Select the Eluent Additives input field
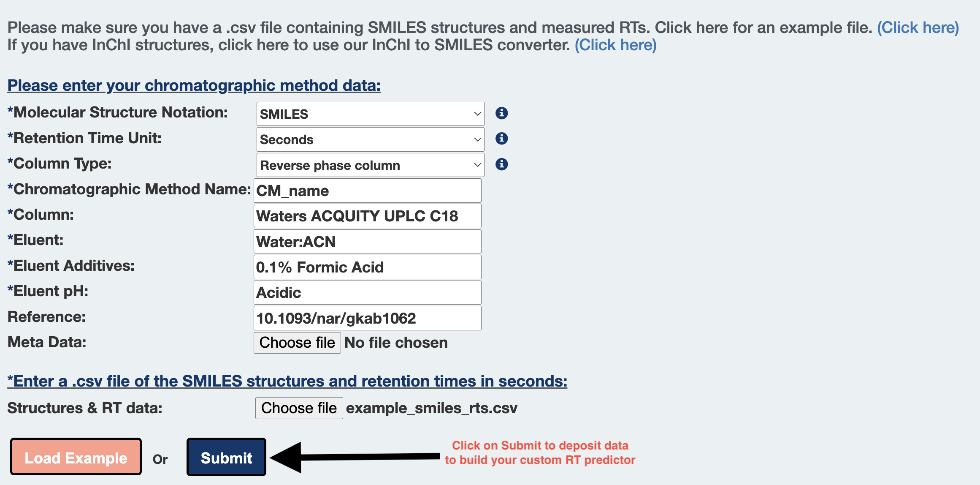This screenshot has width=980, height=485. pos(367,267)
